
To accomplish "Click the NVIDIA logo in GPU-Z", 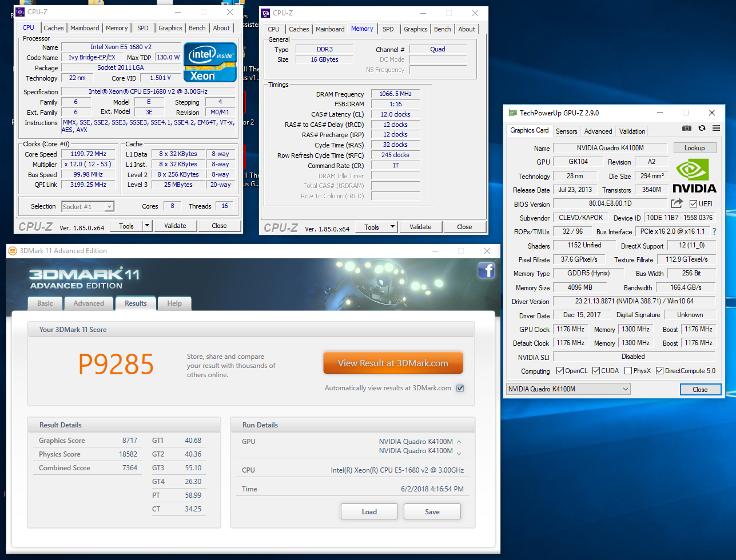I will point(694,175).
